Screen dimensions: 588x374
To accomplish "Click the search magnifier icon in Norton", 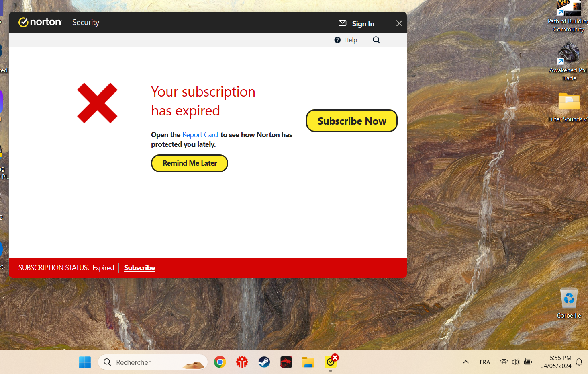I will click(x=376, y=40).
